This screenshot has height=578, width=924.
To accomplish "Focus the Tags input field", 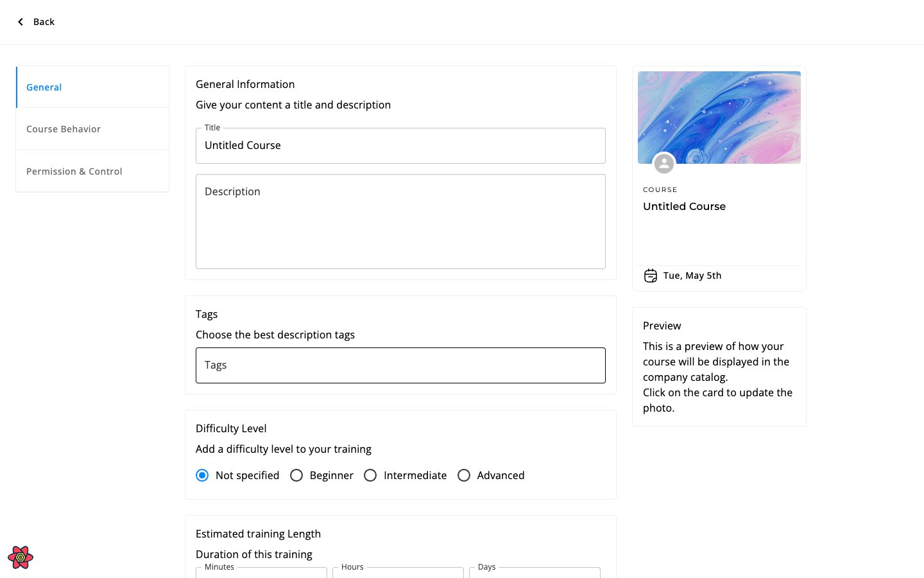I will point(400,365).
